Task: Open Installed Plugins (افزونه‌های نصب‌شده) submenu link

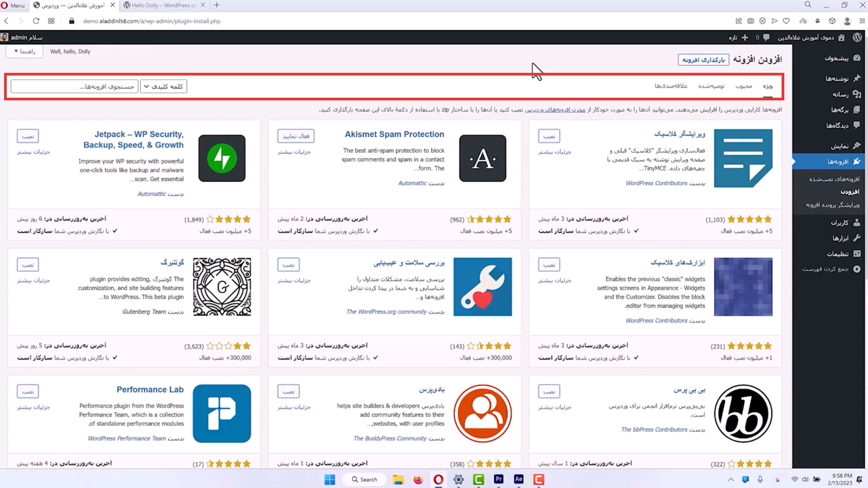Action: tap(834, 179)
